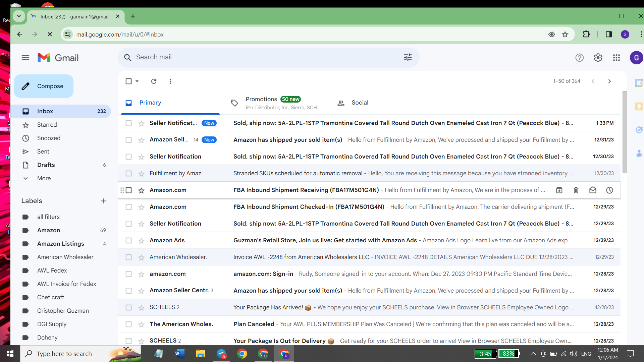
Task: Check the Amazon Seller 14-message conversation checkbox
Action: point(128,140)
